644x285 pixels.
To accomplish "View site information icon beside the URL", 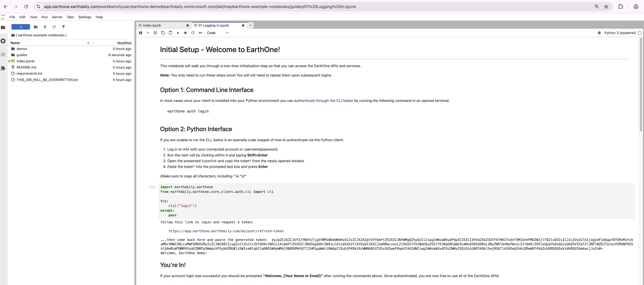I will point(38,7).
